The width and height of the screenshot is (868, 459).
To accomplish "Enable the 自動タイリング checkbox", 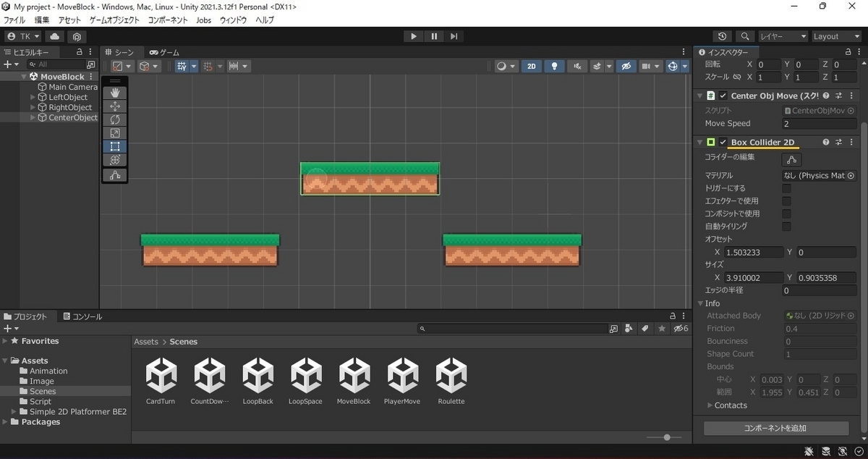I will tap(786, 227).
